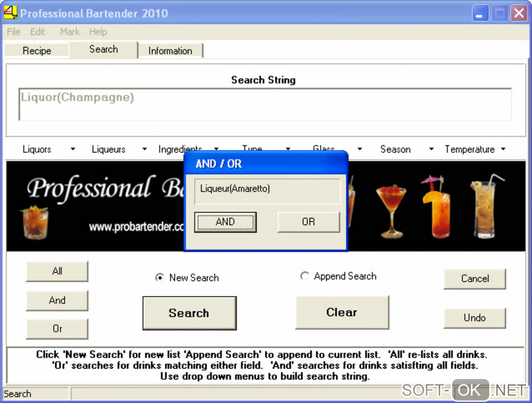Click the whiskey tumbler image in banner
Screen dimensions: 532x403
[35, 222]
